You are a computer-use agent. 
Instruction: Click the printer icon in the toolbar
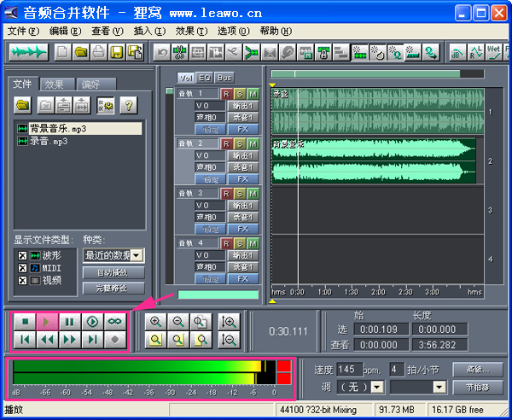pyautogui.click(x=99, y=52)
